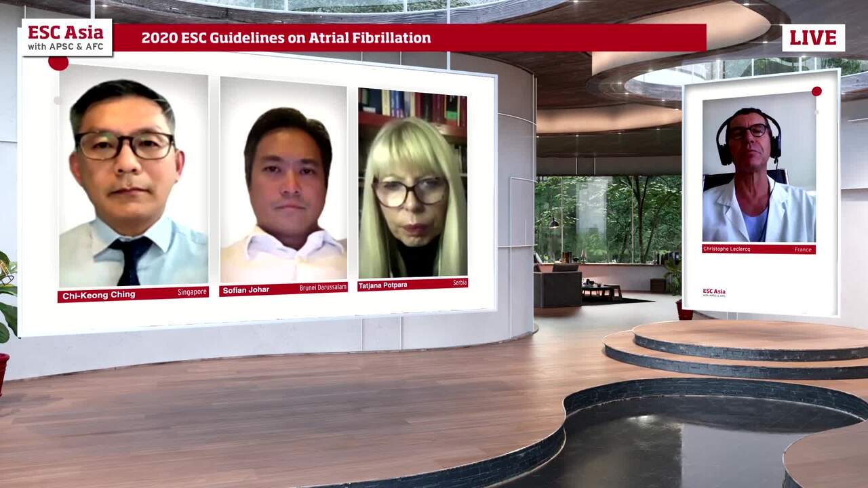Click the 'Singapore' country label
This screenshot has width=868, height=488.
point(192,292)
